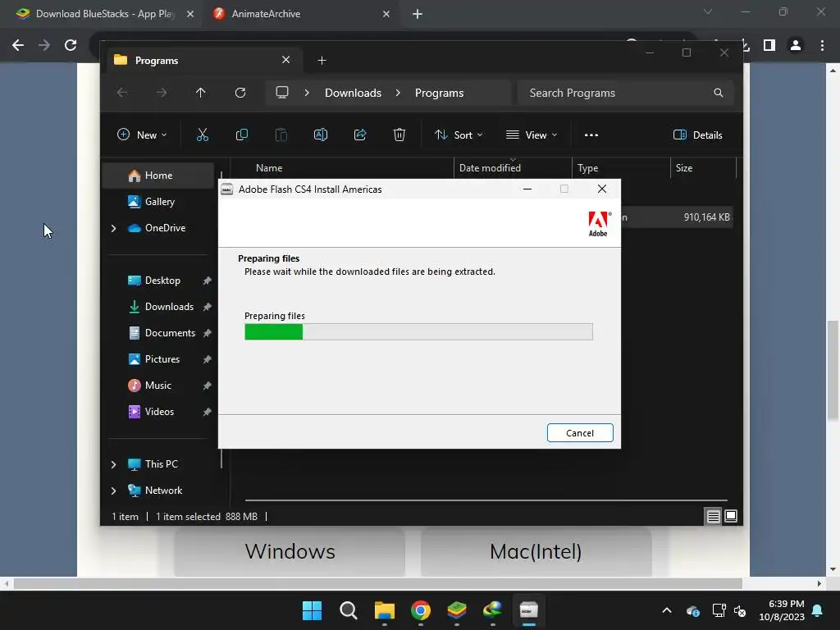The height and width of the screenshot is (630, 840).
Task: Go back in Chrome browser
Action: click(18, 45)
